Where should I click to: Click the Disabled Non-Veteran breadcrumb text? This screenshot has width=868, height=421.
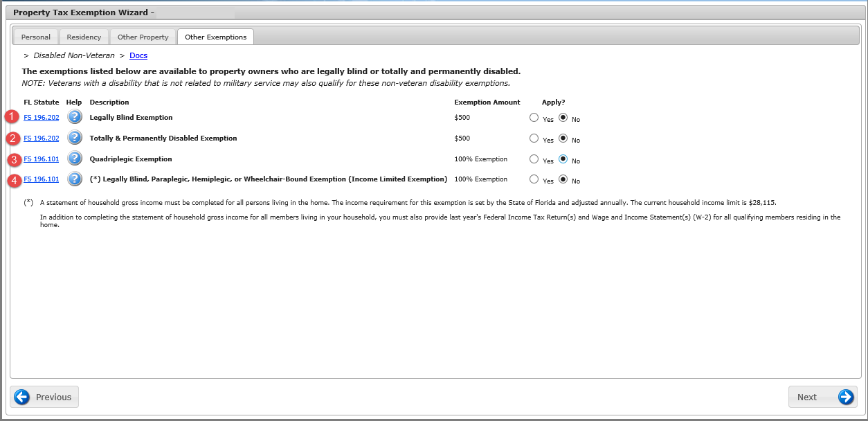pos(74,55)
